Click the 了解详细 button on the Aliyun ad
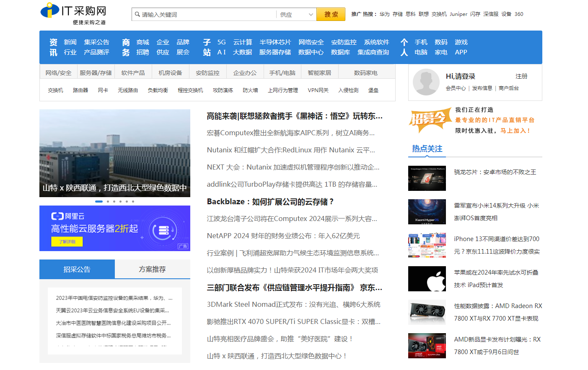The height and width of the screenshot is (370, 588). 67,242
